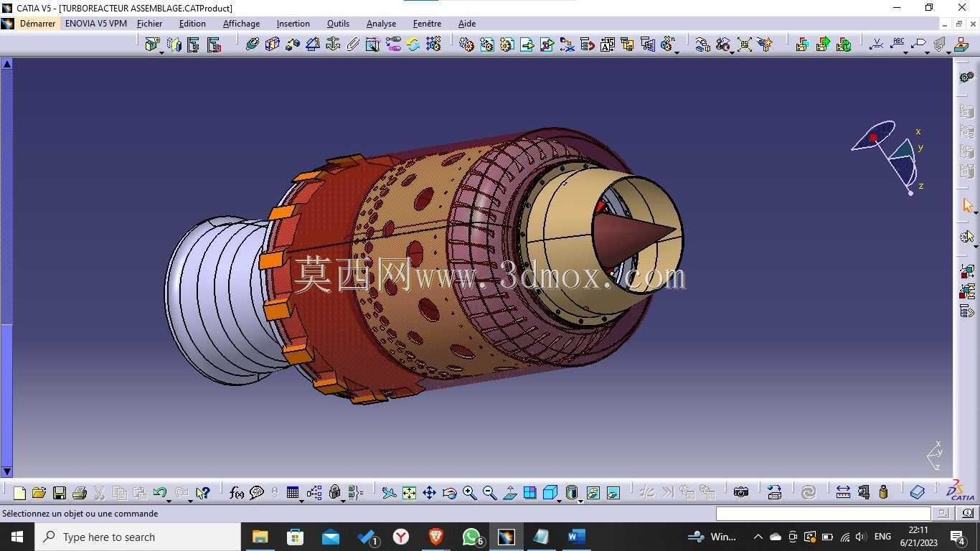Screen dimensions: 980x551
Task: Click the Normal View icon
Action: tap(509, 492)
